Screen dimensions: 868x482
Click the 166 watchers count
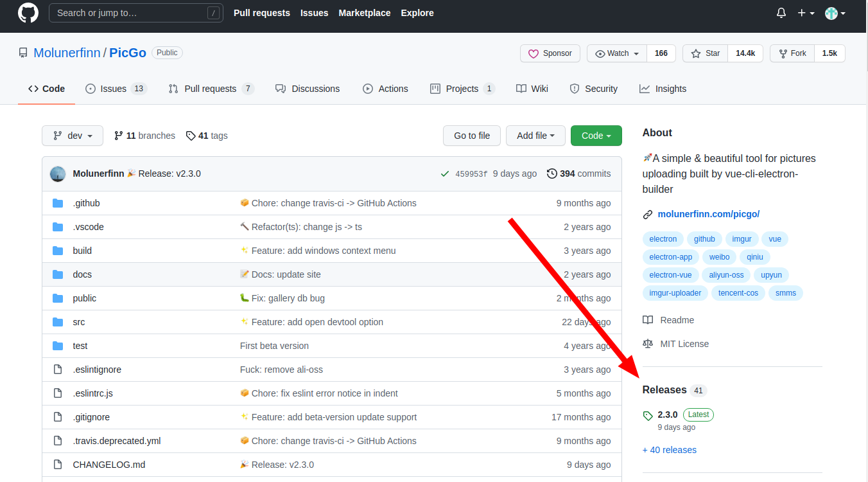661,53
